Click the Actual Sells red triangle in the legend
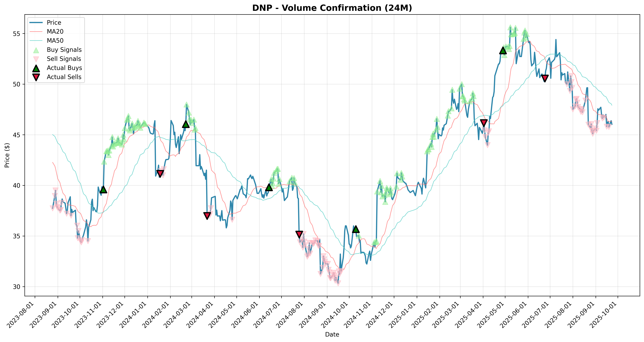 (x=36, y=77)
